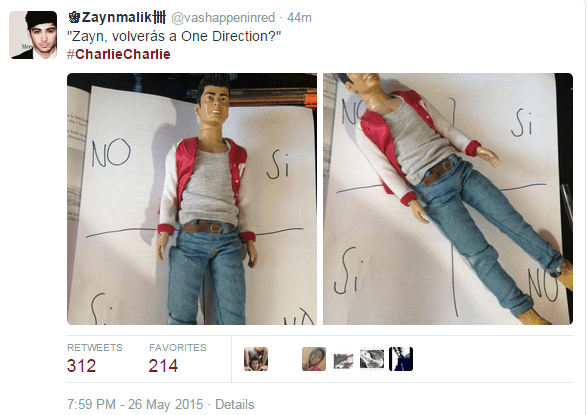Viewport: 587px width, 415px height.
Task: Click the emoji icon before Zaynmalik name
Action: coord(74,17)
